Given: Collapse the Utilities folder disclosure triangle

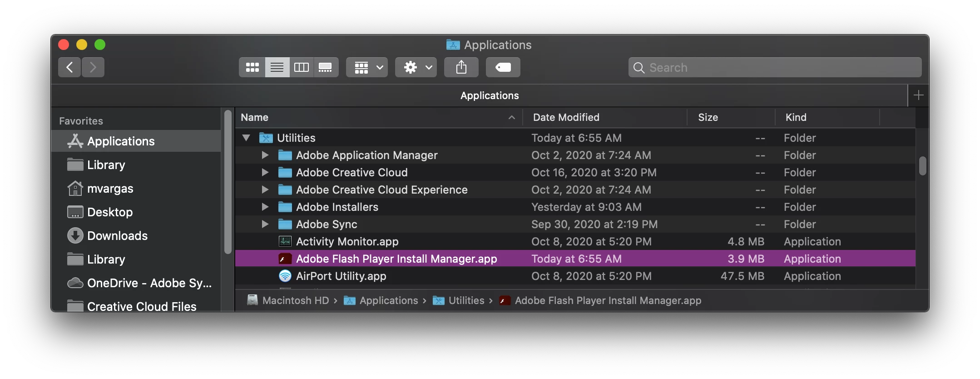Looking at the screenshot, I should 246,138.
